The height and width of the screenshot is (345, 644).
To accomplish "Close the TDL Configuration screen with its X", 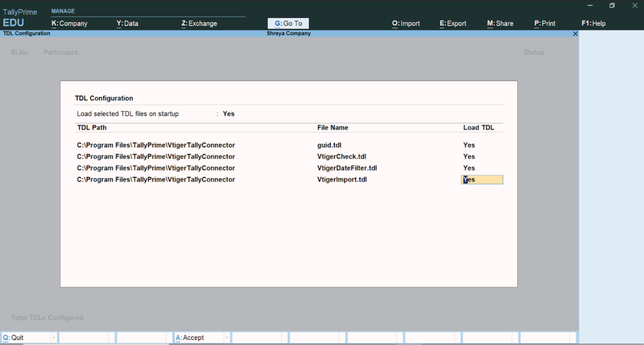I will (575, 34).
